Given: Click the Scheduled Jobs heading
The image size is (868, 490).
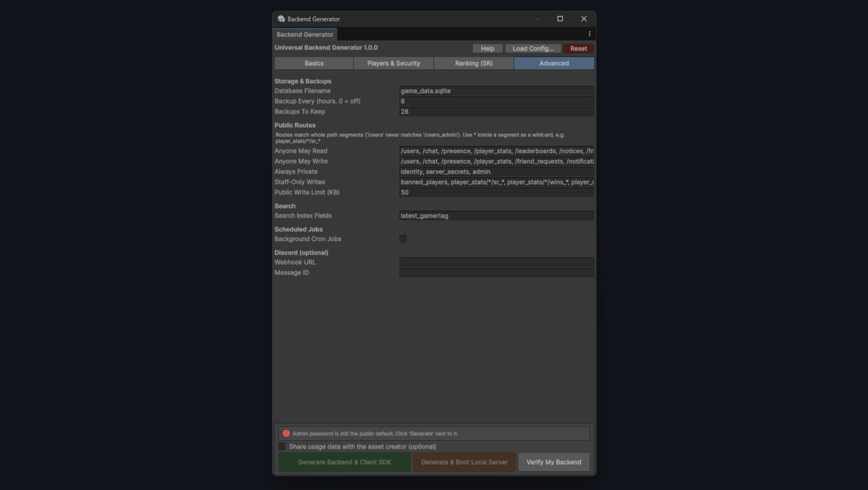Looking at the screenshot, I should coord(299,229).
